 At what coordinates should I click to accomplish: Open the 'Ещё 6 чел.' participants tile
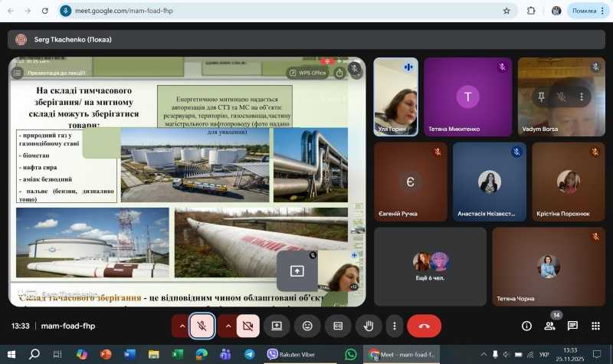click(x=430, y=267)
